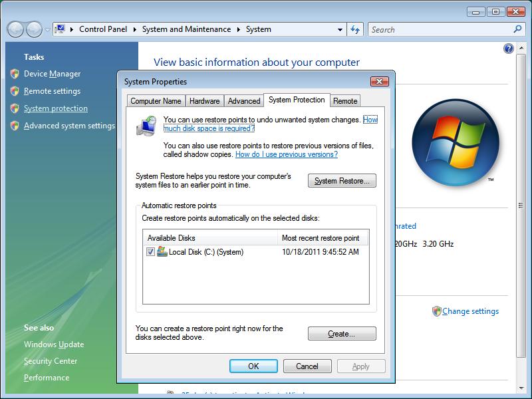Uncheck the Local Disk (C:) checkbox

tap(150, 252)
